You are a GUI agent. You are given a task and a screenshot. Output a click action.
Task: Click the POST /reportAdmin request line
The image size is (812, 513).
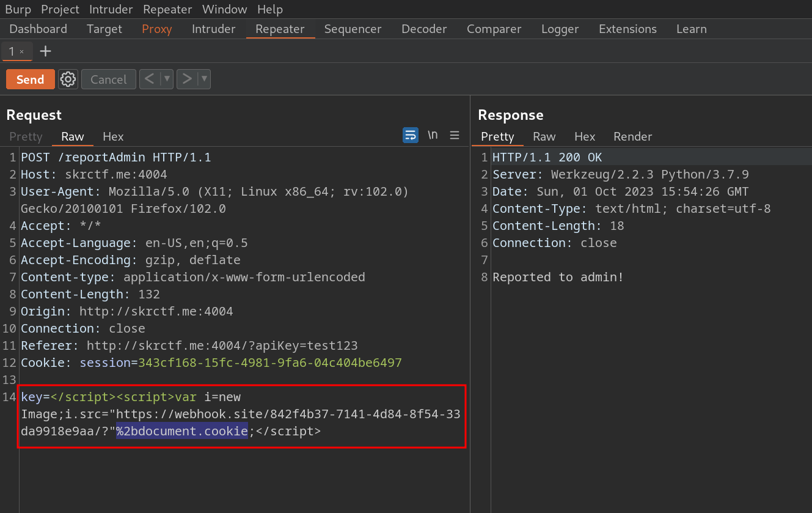116,157
